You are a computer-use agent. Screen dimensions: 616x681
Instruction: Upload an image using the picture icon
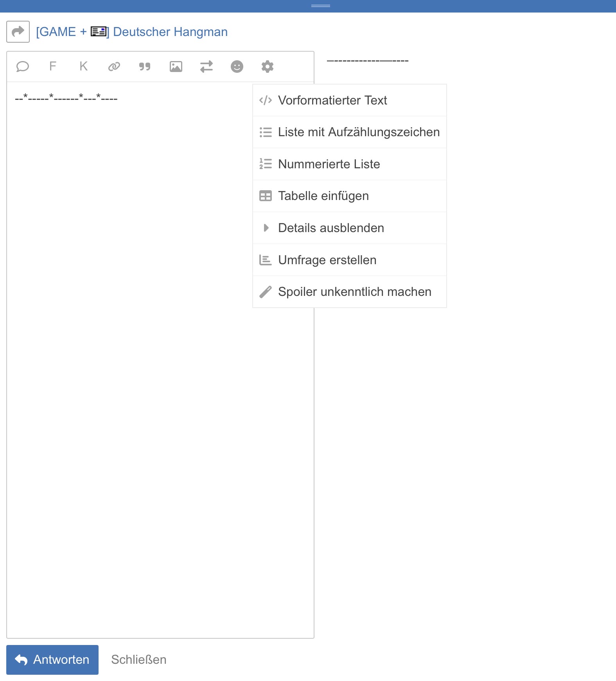coord(176,67)
